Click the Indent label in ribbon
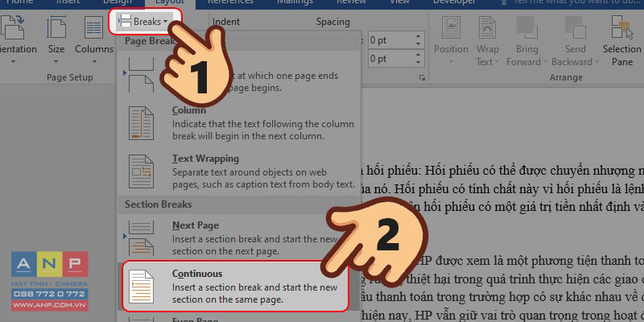644x322 pixels. [x=226, y=22]
